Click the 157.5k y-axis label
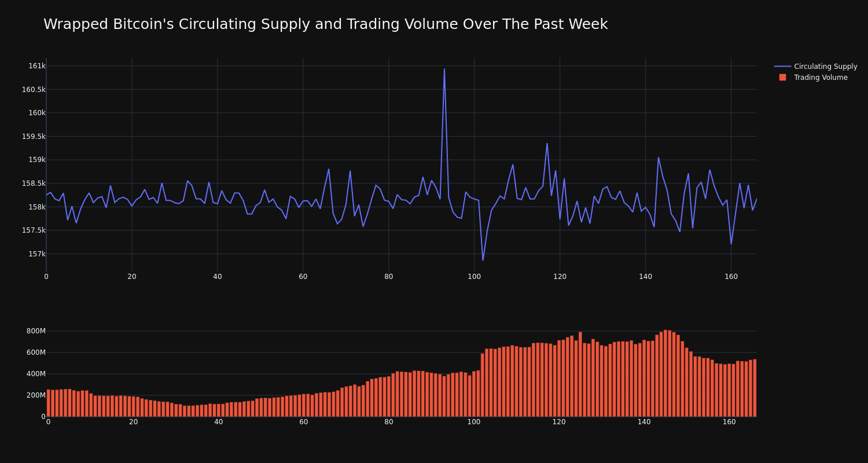868x463 pixels. pos(34,230)
